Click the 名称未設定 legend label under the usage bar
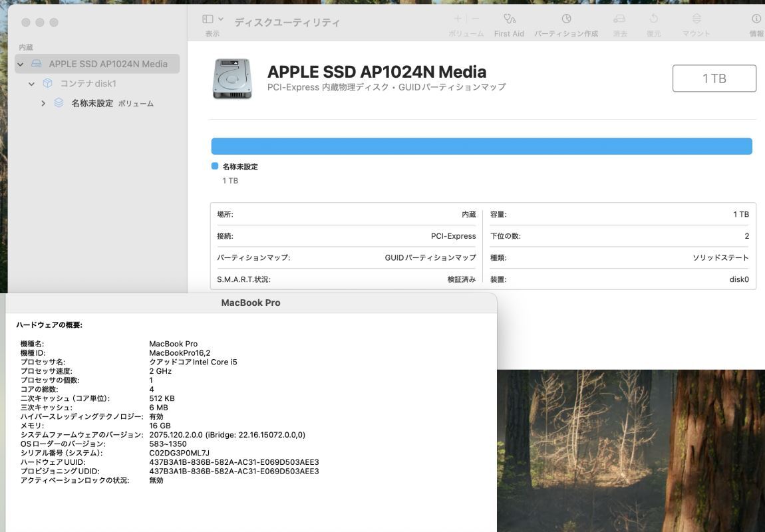Image resolution: width=765 pixels, height=532 pixels. click(x=240, y=166)
